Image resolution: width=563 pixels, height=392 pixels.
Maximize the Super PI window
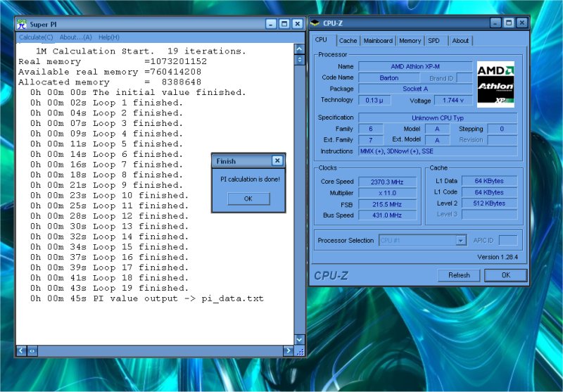click(x=284, y=24)
